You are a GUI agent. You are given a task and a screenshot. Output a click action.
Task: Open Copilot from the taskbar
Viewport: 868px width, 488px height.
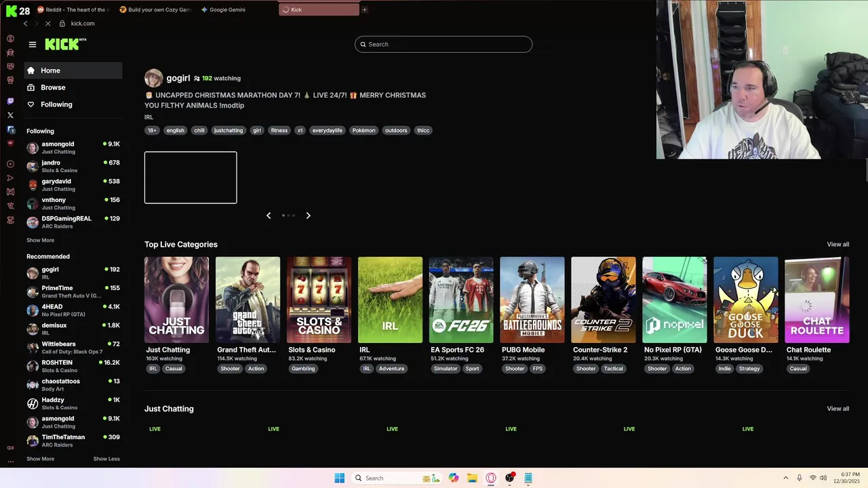coord(453,478)
